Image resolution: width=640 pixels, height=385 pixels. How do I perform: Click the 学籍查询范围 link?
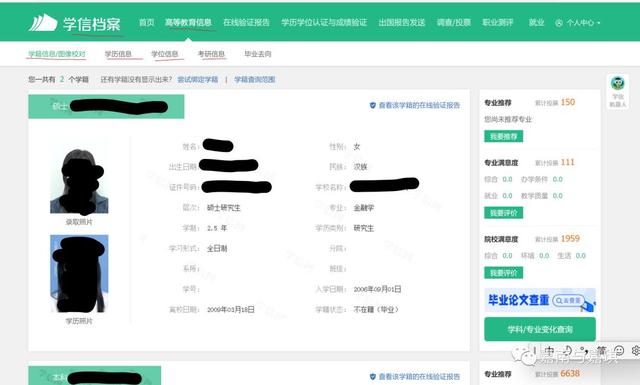(x=255, y=79)
